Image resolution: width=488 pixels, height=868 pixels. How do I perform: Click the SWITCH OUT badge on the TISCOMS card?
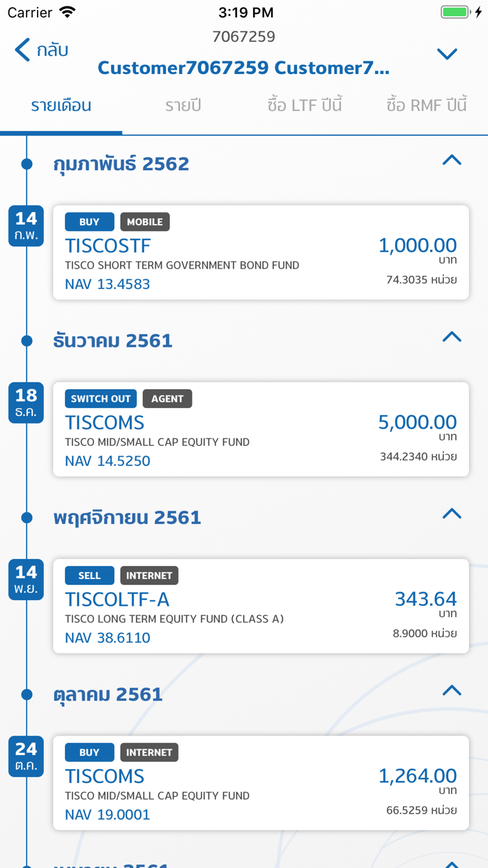coord(100,398)
